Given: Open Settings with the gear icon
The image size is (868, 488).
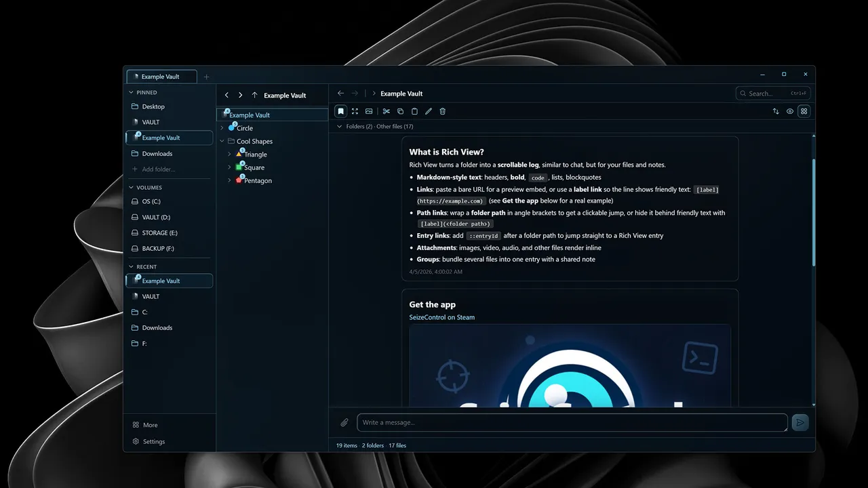Looking at the screenshot, I should pos(136,441).
